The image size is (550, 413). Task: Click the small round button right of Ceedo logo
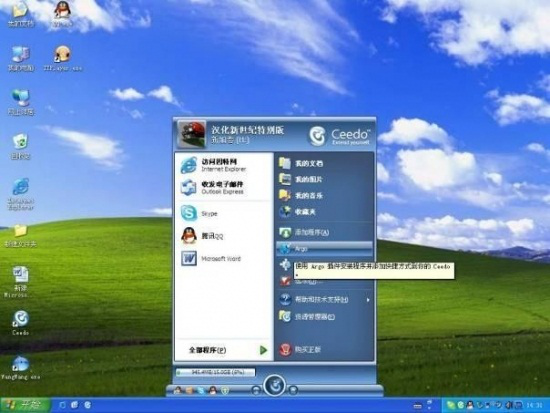tap(293, 389)
